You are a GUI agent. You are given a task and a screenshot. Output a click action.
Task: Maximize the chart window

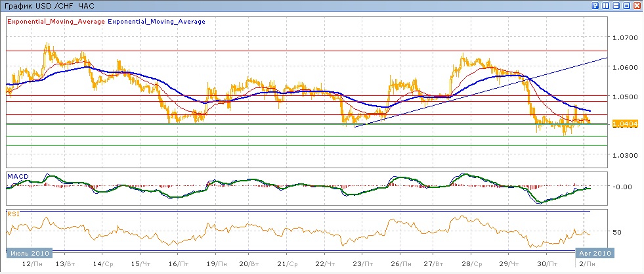pos(626,6)
